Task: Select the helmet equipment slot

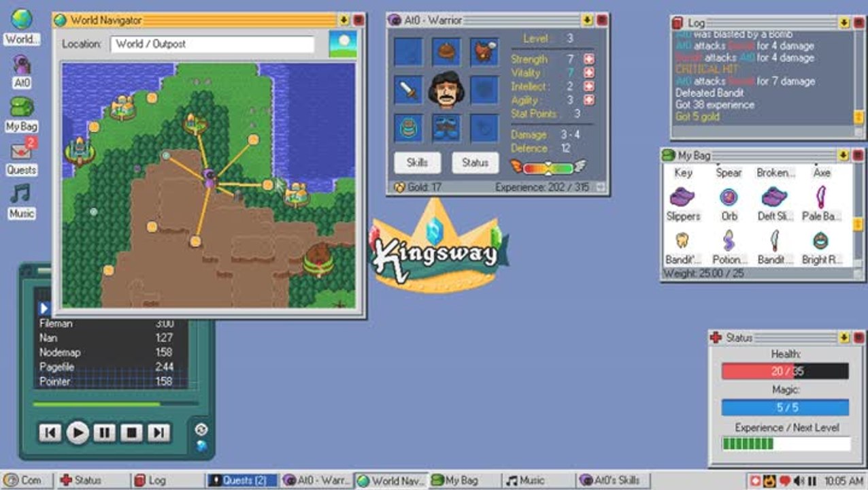Action: [x=446, y=52]
